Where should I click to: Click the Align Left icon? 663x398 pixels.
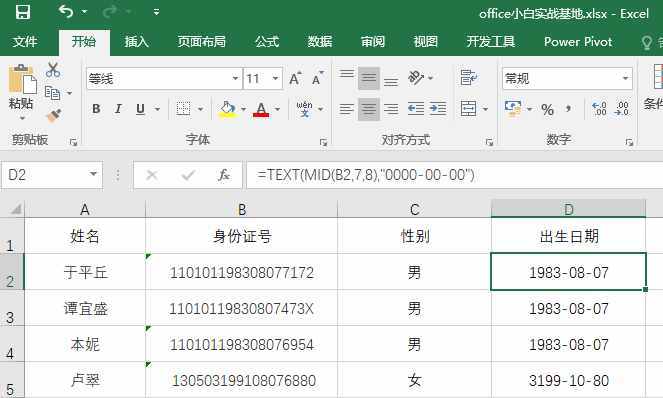pos(347,109)
